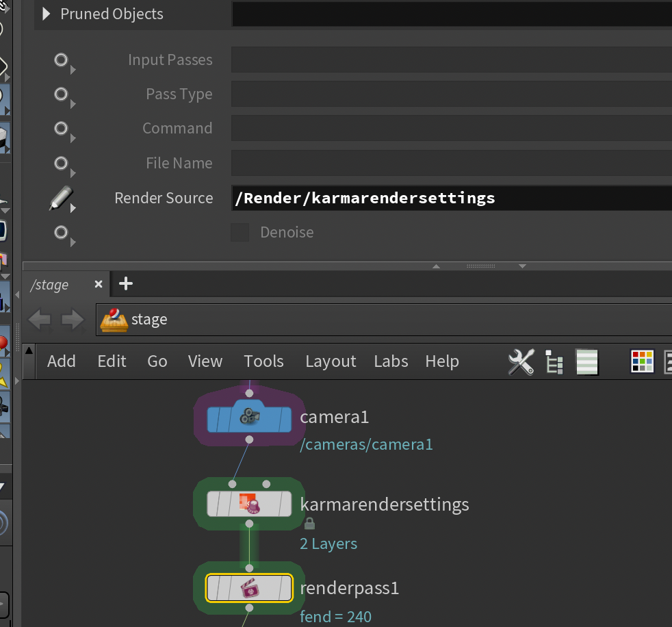Click the Pass Type field
Screen dimensions: 672x627
pos(452,94)
